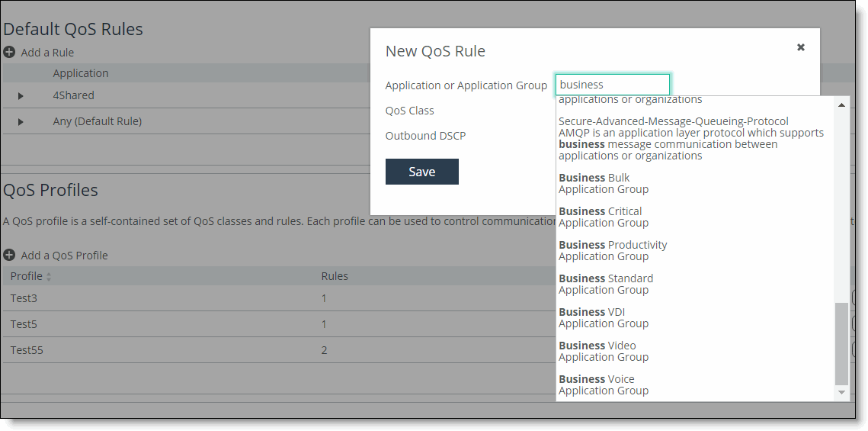Viewport: 868px width, 431px height.
Task: Select Business Voice application group
Action: pos(597,384)
